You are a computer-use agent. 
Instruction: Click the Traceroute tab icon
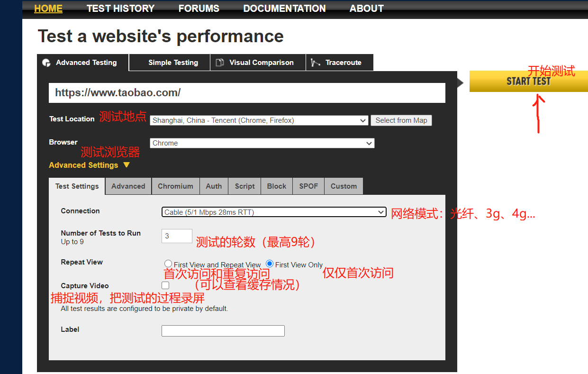[316, 63]
